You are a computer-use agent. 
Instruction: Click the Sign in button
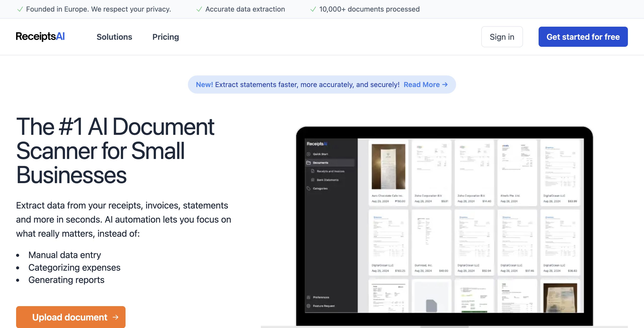click(x=502, y=37)
